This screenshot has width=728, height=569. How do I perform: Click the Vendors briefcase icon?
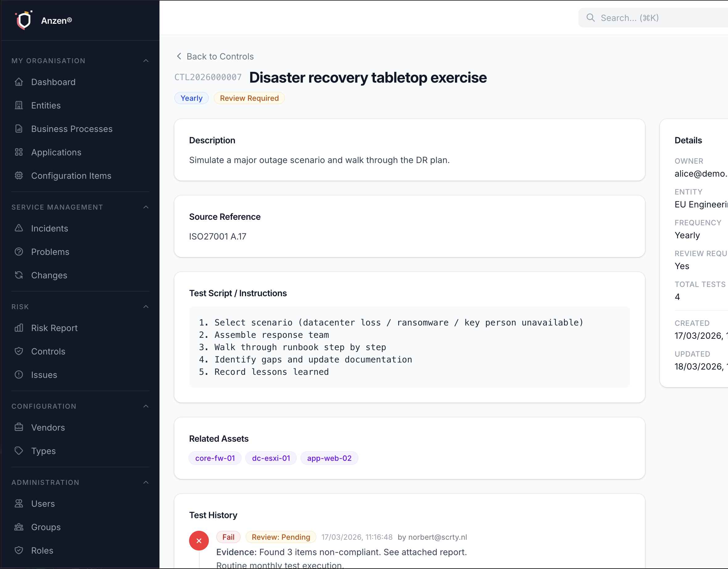19,427
